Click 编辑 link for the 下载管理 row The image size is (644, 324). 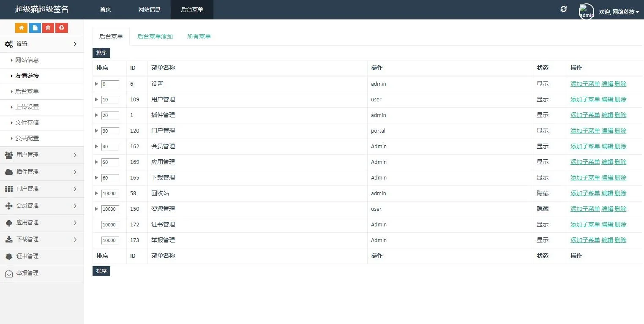[x=607, y=178]
